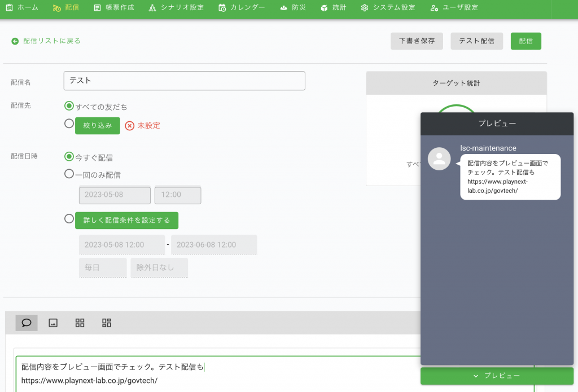Open the 毎日 recurrence selector
The width and height of the screenshot is (578, 392).
[102, 268]
